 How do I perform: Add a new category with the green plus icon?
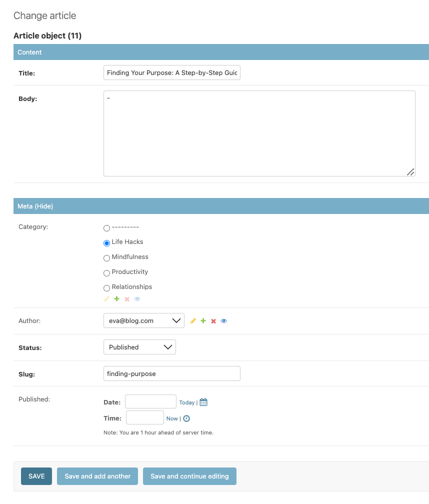pos(116,298)
